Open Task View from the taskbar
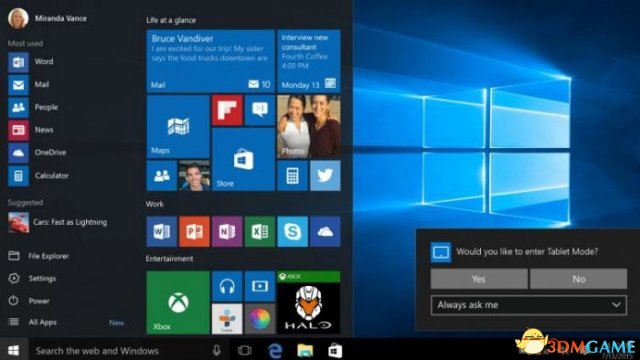The image size is (640, 360). pyautogui.click(x=244, y=350)
